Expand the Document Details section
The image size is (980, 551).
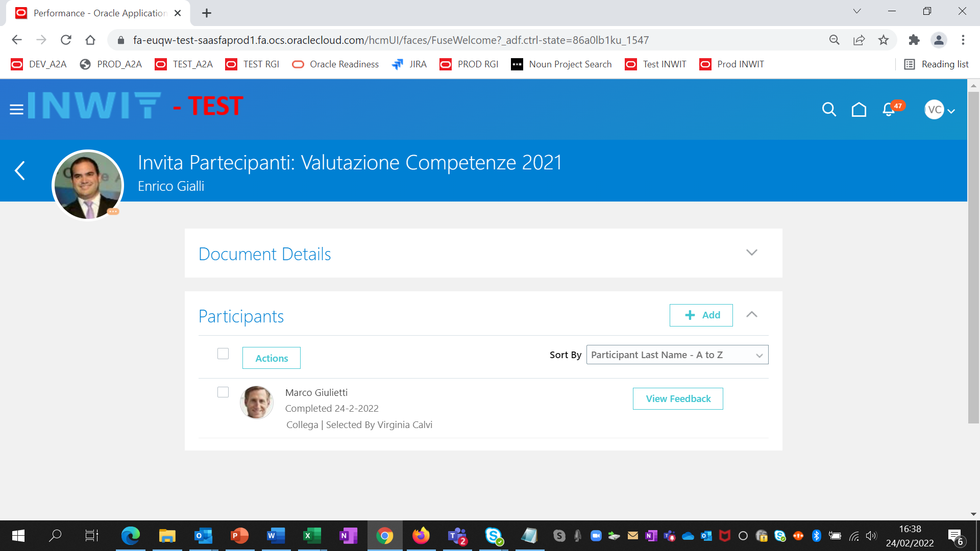tap(751, 253)
